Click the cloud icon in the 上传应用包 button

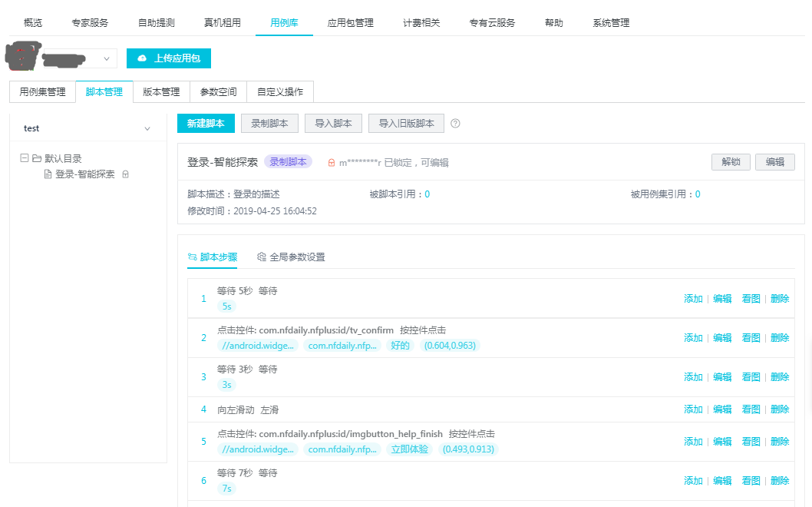(142, 58)
